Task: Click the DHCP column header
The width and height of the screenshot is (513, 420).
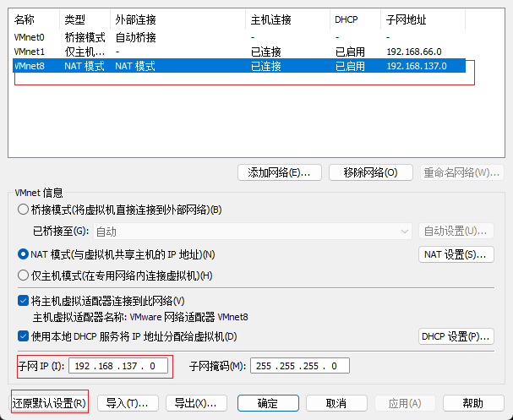Action: [355, 20]
